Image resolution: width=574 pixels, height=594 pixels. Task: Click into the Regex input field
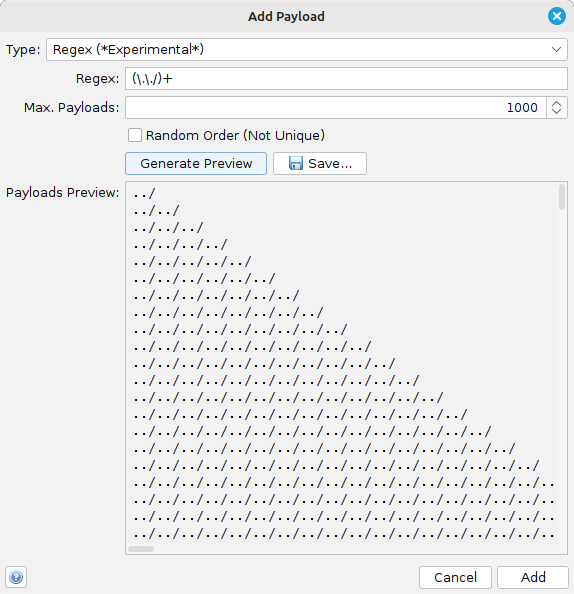pyautogui.click(x=346, y=78)
